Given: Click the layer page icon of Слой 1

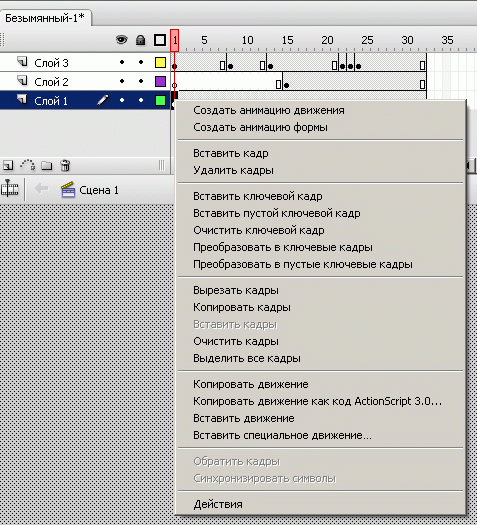Looking at the screenshot, I should [22, 99].
